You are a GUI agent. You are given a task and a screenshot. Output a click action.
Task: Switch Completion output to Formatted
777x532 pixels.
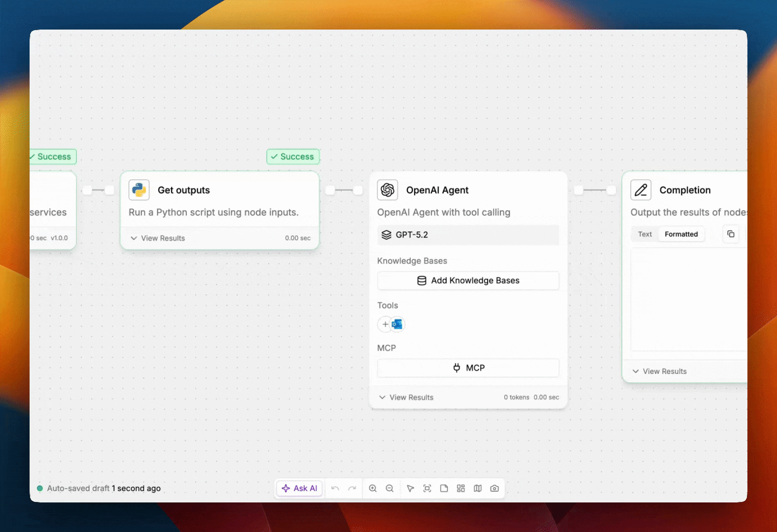[x=681, y=234]
